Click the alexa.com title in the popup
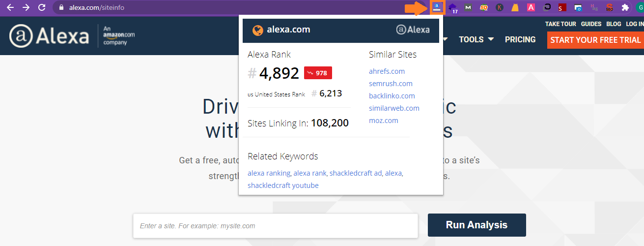 point(288,30)
